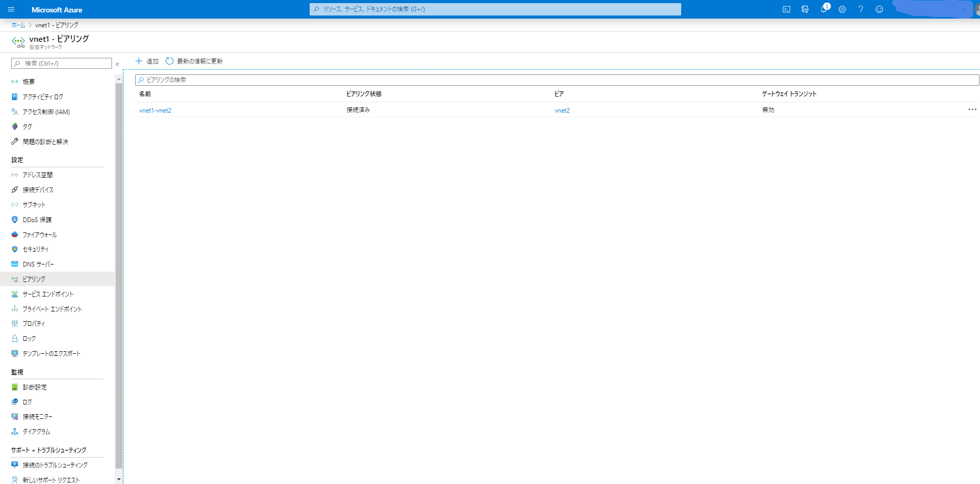Screen dimensions: 980x484
Task: Send feedback via the smiley icon
Action: coord(879,9)
